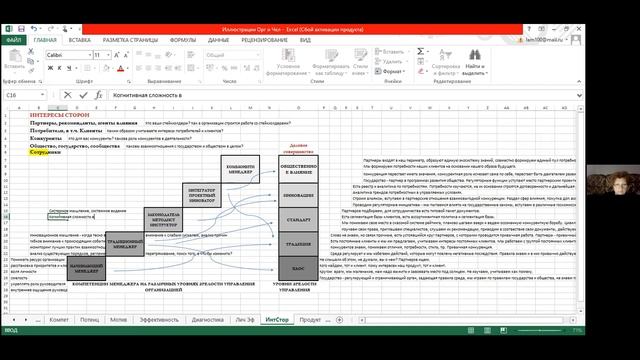Open the Эффективность sheet tab
This screenshot has width=640, height=360.
159,320
